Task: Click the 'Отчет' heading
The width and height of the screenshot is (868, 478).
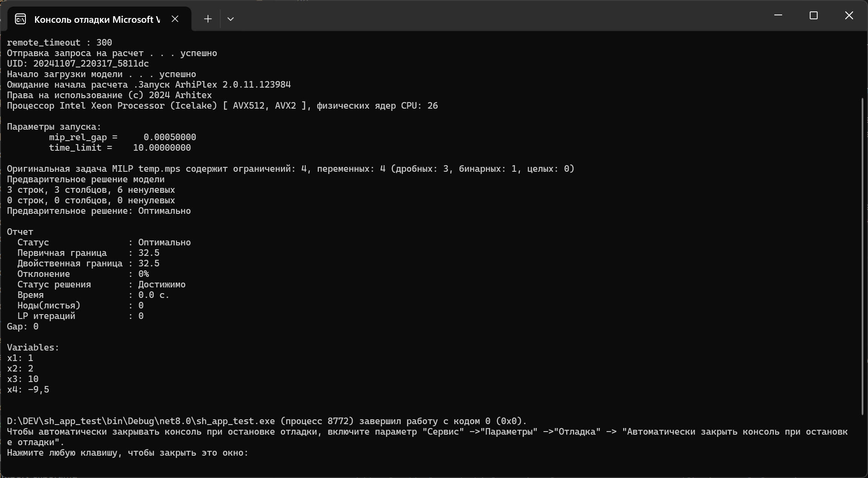Action: tap(20, 232)
